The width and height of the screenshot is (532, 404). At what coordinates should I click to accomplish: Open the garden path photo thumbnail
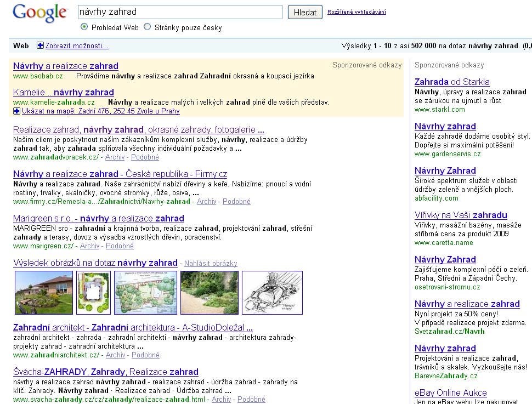210,292
